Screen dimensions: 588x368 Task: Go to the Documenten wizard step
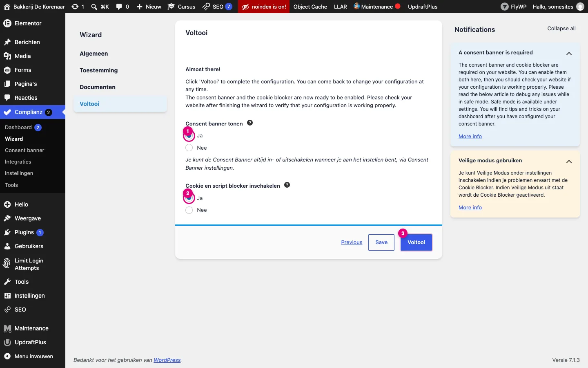pos(98,87)
